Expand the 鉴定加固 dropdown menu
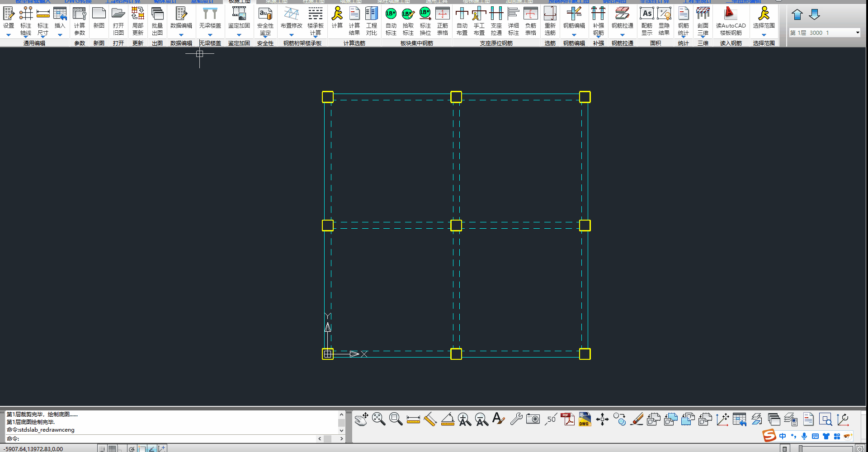This screenshot has width=868, height=452. pyautogui.click(x=239, y=35)
